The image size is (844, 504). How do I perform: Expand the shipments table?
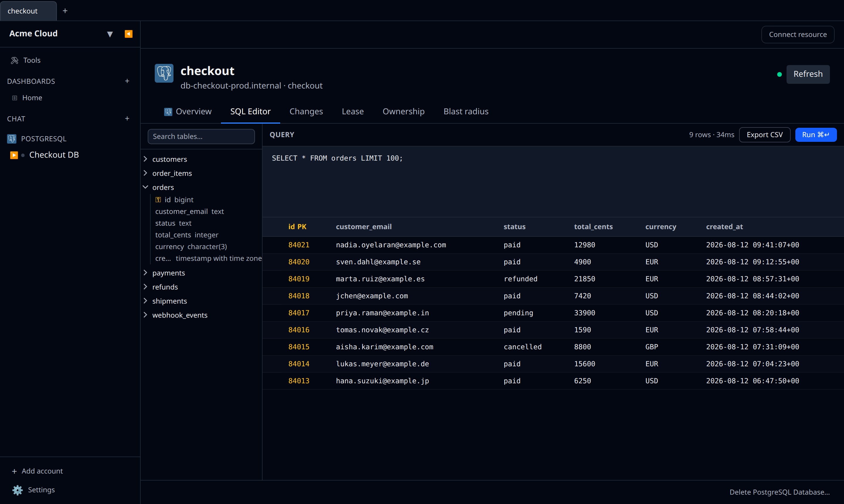click(145, 301)
